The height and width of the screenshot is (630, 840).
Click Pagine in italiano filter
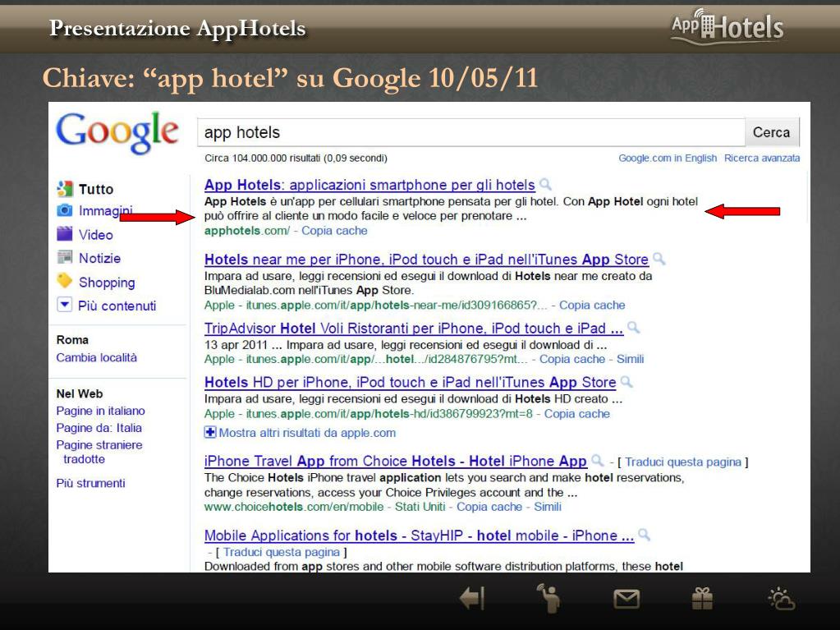[101, 411]
